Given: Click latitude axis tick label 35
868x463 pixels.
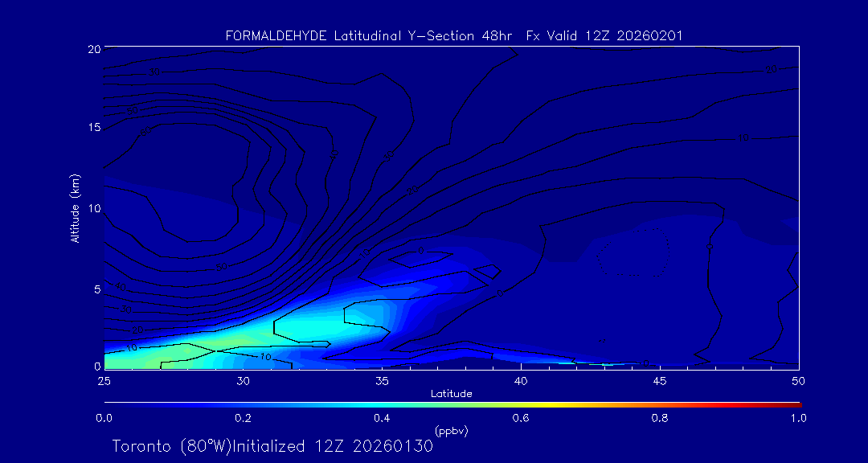Looking at the screenshot, I should tap(382, 381).
